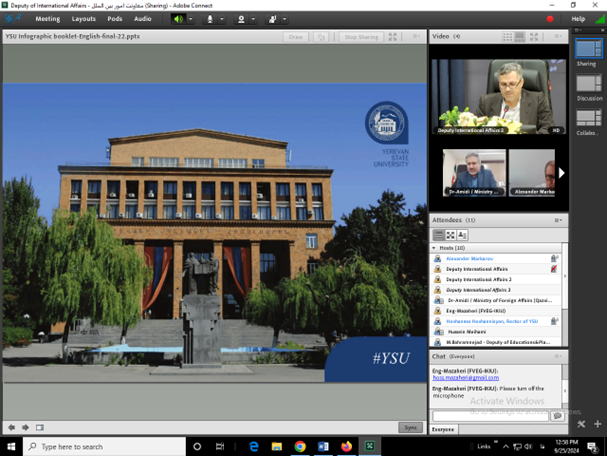Click the Draw button
This screenshot has height=456, width=607.
tap(295, 37)
